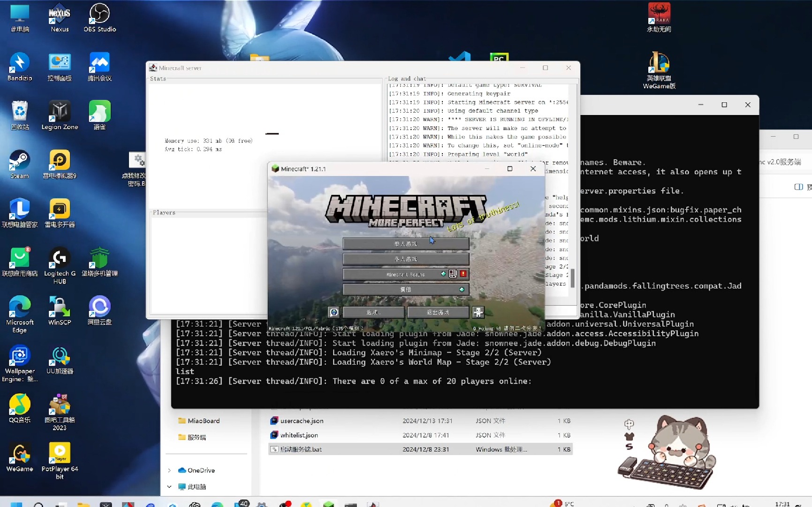Image resolution: width=812 pixels, height=507 pixels.
Task: Launch 雷电多开器 from the desktop
Action: click(60, 213)
